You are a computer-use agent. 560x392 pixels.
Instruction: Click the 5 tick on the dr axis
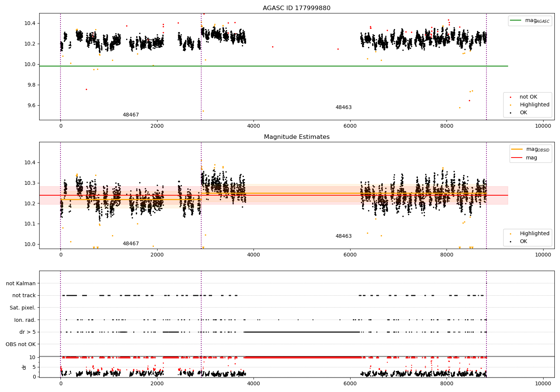[x=34, y=367]
